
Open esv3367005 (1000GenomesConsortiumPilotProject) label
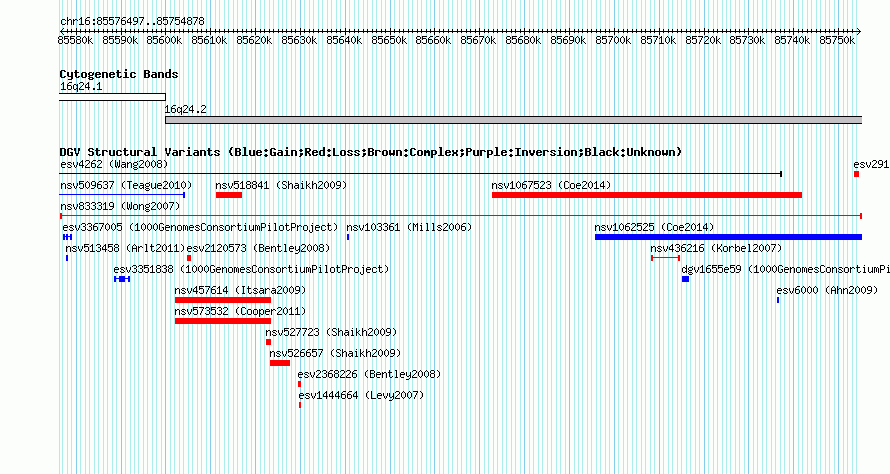(200, 228)
